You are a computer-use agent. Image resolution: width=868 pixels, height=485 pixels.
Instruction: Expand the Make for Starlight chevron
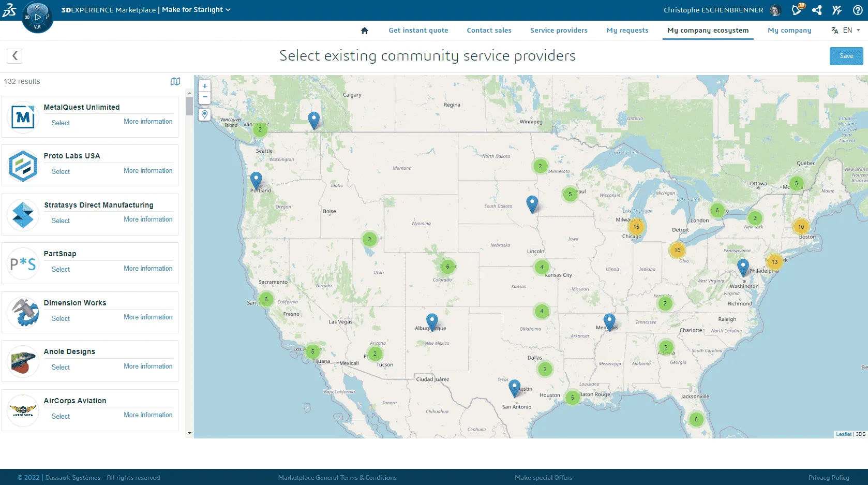228,9
